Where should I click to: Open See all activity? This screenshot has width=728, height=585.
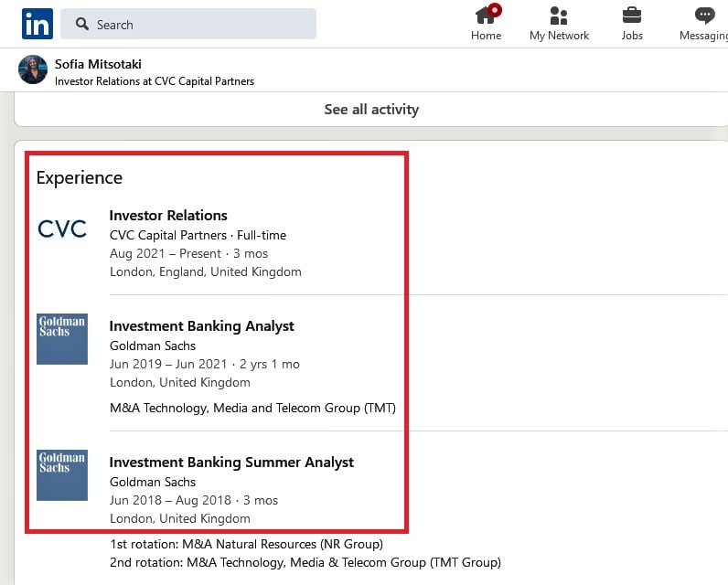[x=371, y=110]
